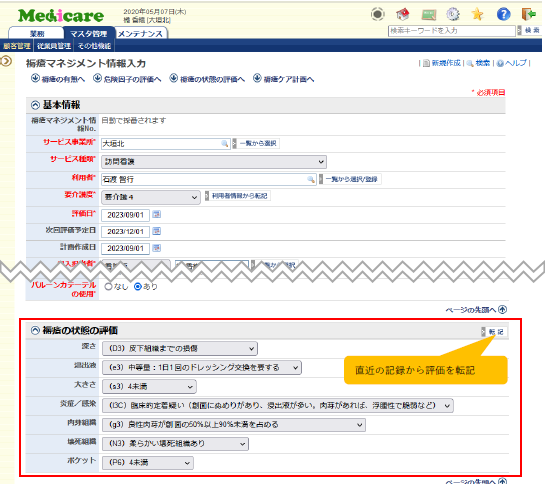Open the 深さ dropdown
The image size is (545, 484).
(180, 348)
